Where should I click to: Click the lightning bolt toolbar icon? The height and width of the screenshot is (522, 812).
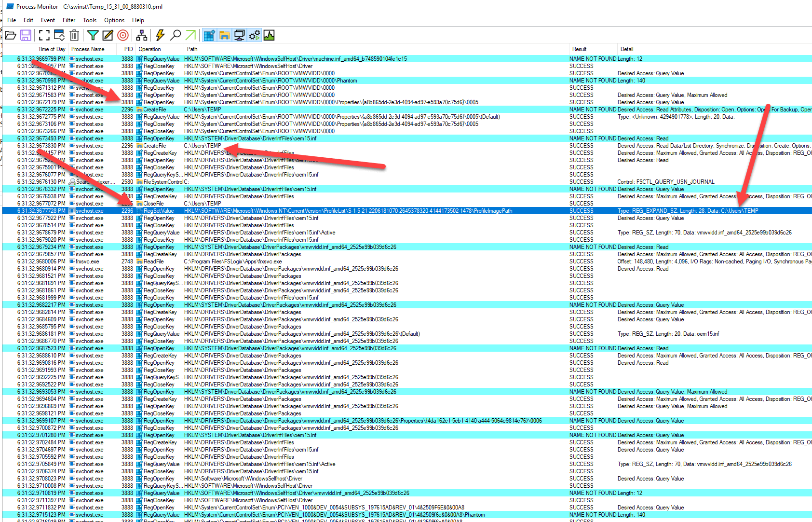pyautogui.click(x=161, y=35)
